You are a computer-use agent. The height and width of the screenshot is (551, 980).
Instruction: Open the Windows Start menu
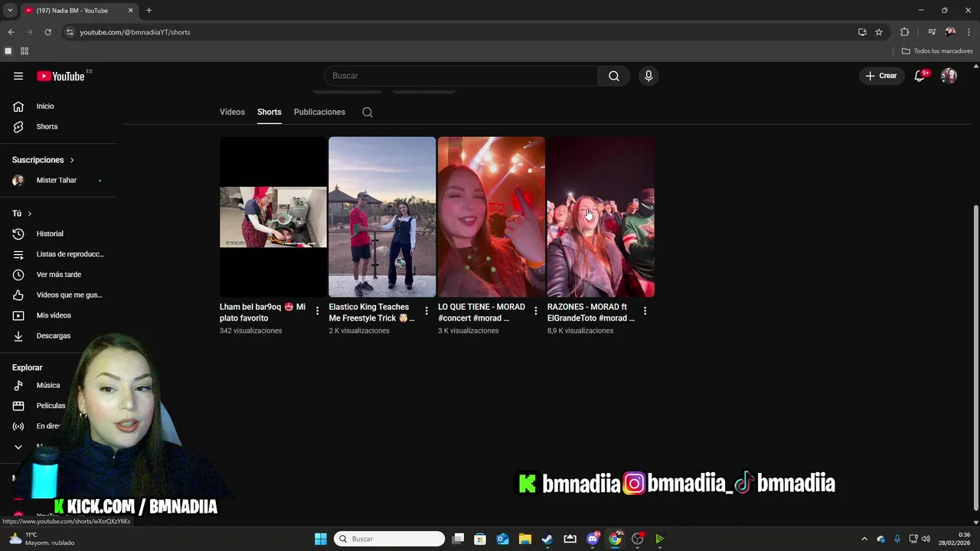click(x=321, y=539)
